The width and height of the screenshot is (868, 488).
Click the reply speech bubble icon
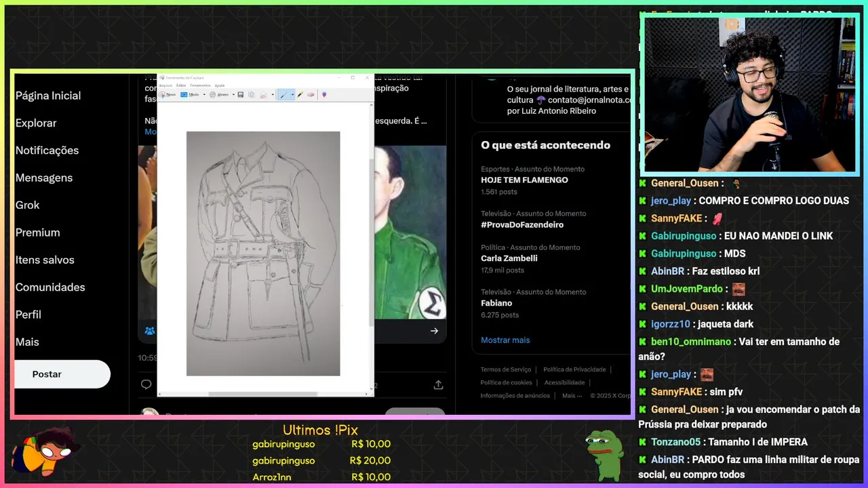[x=146, y=385]
